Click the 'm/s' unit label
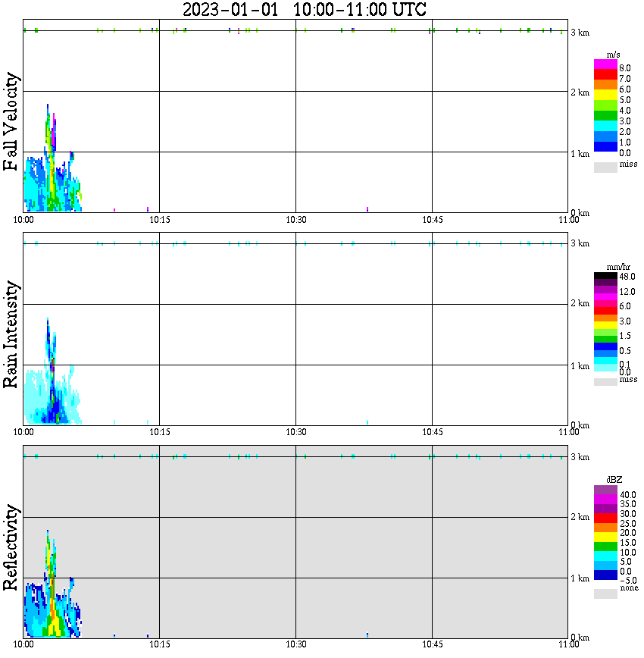644x658 pixels. (x=613, y=55)
